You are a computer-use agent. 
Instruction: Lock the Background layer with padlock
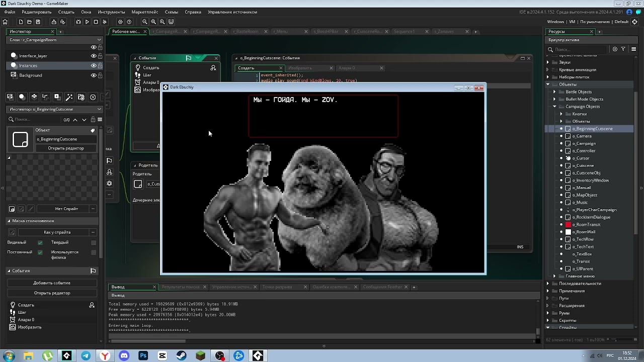100,75
